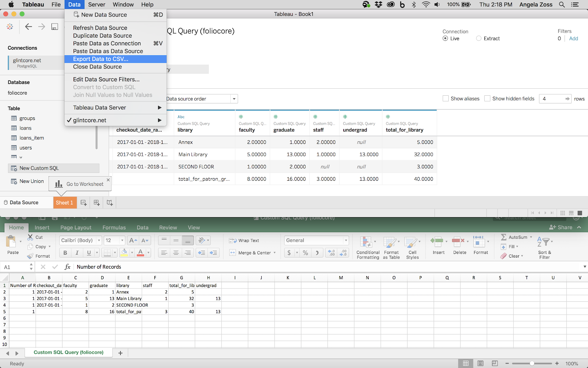The width and height of the screenshot is (588, 368).
Task: Click New Custom SQL
Action: pyautogui.click(x=54, y=168)
